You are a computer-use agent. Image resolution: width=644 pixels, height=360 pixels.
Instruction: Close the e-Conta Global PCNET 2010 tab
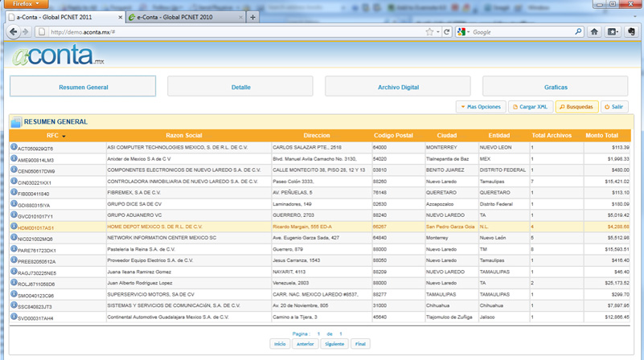click(x=240, y=17)
